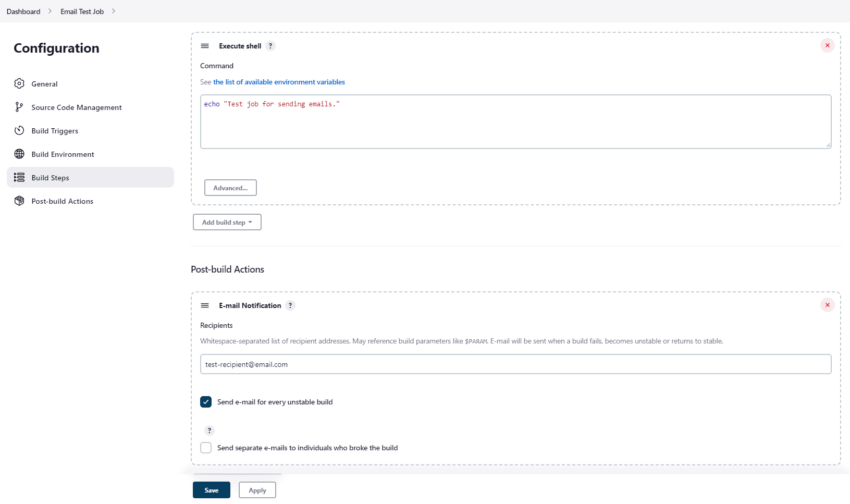Select Build Steps in the sidebar
The image size is (850, 504).
[x=50, y=177]
